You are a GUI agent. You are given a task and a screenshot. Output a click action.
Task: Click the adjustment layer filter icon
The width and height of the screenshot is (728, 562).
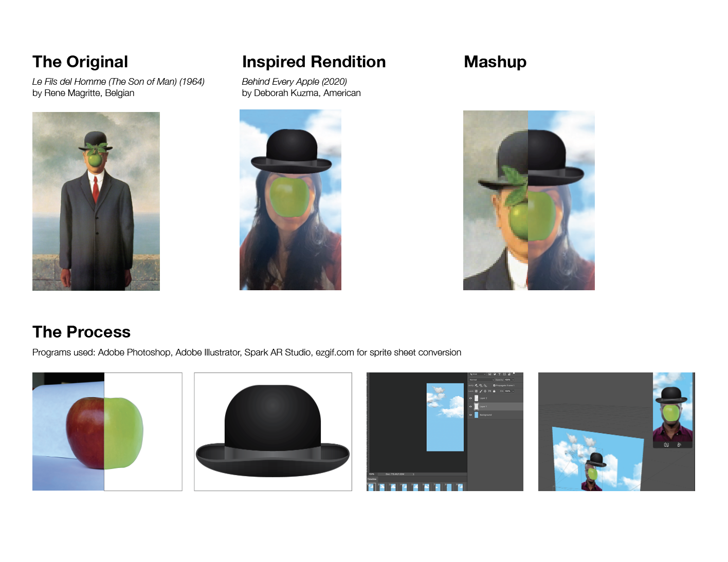(495, 374)
